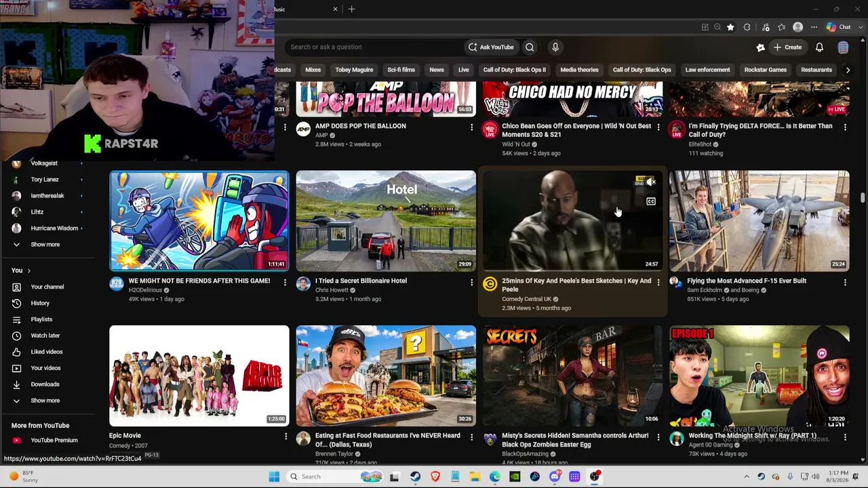868x488 pixels.
Task: Open H2ODelirious channel avatar
Action: [117, 284]
